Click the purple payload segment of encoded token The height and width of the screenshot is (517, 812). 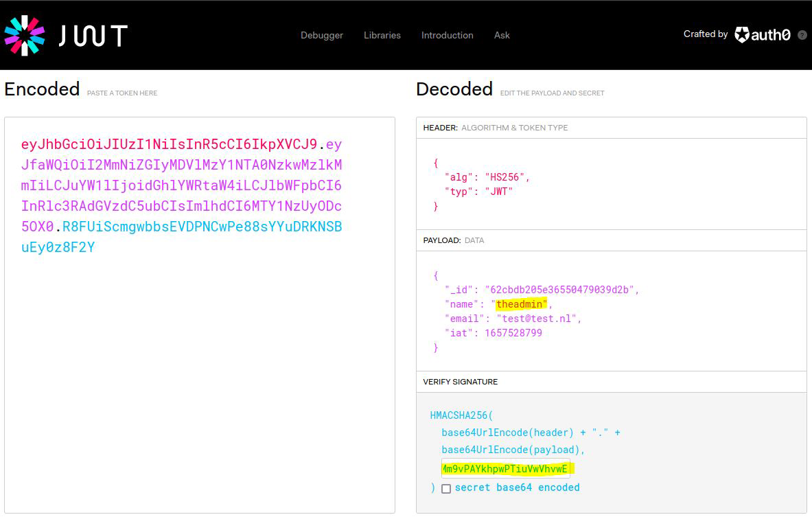[181, 186]
